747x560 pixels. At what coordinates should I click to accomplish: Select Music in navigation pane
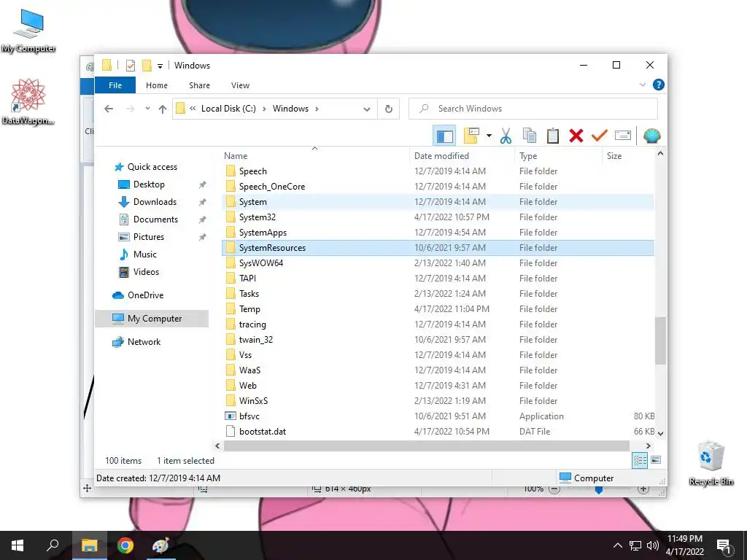145,254
